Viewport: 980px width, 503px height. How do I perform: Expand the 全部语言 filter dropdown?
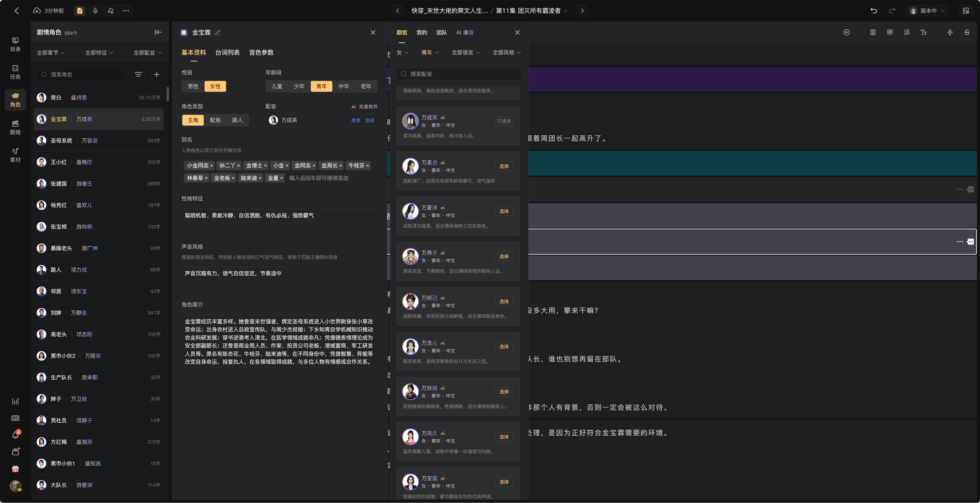(466, 53)
